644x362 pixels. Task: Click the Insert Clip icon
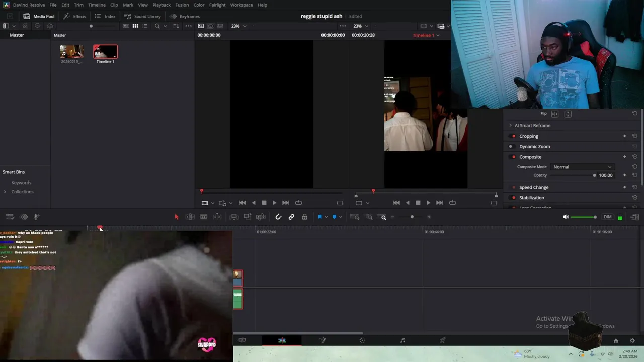pos(234,217)
